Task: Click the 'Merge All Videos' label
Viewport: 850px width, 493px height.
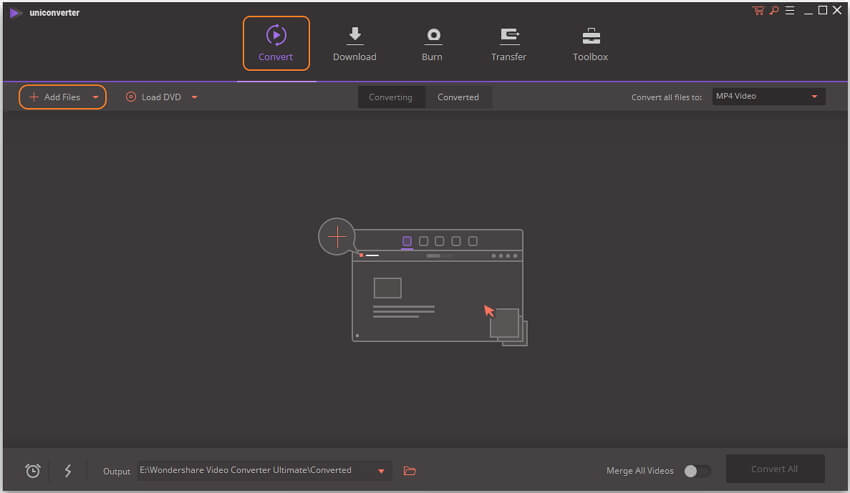Action: (640, 471)
